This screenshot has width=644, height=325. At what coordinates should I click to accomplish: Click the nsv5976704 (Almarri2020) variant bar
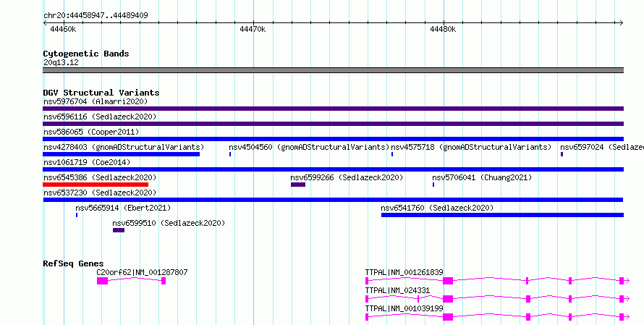point(333,109)
